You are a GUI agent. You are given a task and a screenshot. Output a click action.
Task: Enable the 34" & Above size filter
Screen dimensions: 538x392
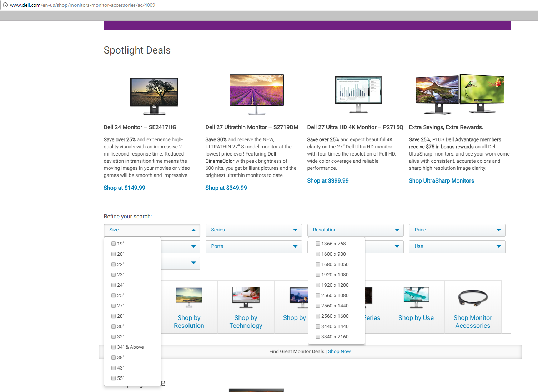pos(114,347)
